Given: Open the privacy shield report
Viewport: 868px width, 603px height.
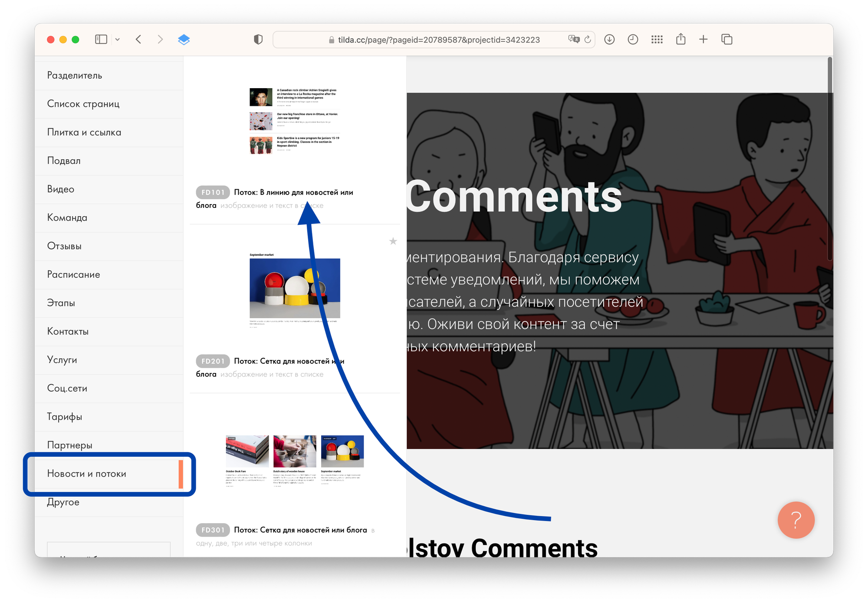Looking at the screenshot, I should click(258, 40).
